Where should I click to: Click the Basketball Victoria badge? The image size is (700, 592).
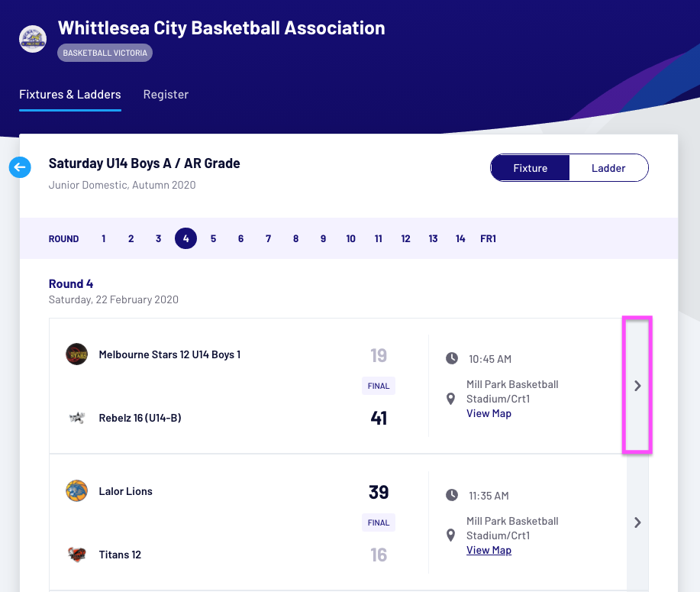pos(105,53)
